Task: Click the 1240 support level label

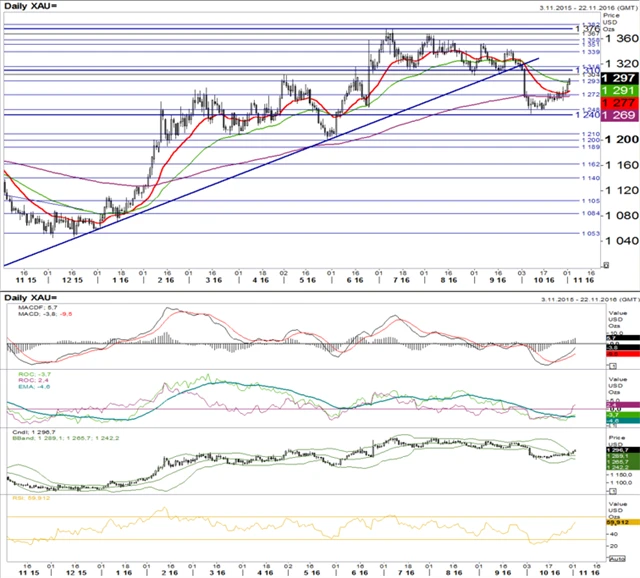Action: coord(591,115)
